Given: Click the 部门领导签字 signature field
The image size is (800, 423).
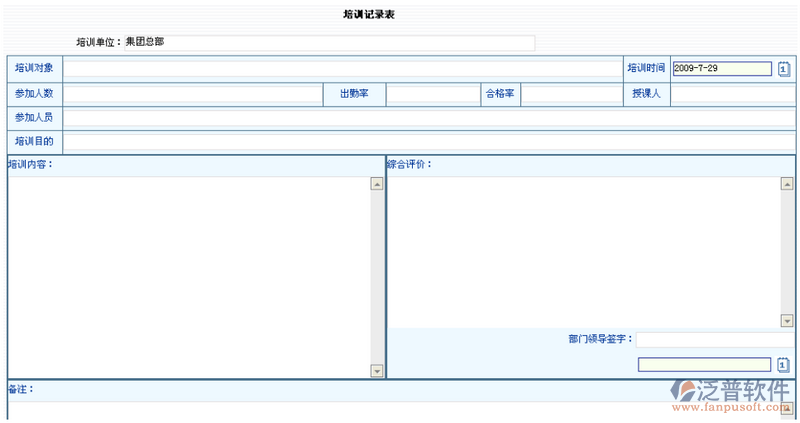Looking at the screenshot, I should click(x=716, y=340).
